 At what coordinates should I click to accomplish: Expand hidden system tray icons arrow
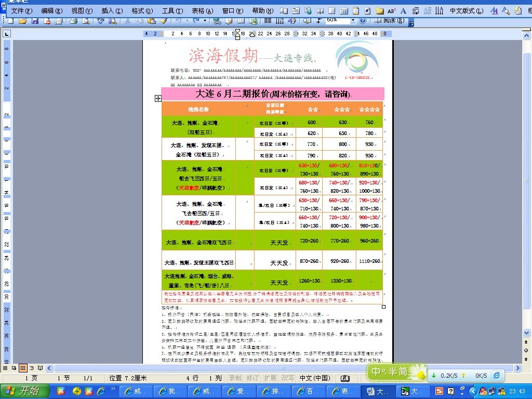[x=473, y=391]
